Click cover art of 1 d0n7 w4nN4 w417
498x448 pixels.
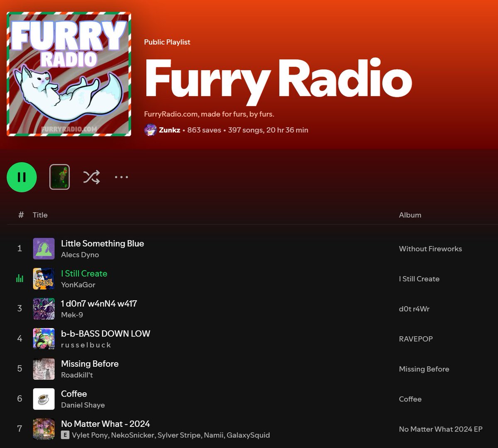click(x=44, y=309)
